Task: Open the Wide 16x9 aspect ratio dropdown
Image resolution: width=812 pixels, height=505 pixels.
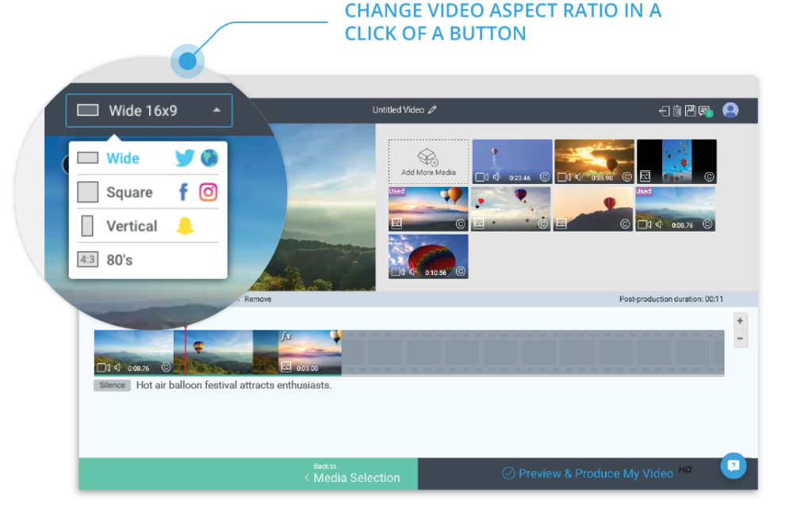Action: [148, 110]
